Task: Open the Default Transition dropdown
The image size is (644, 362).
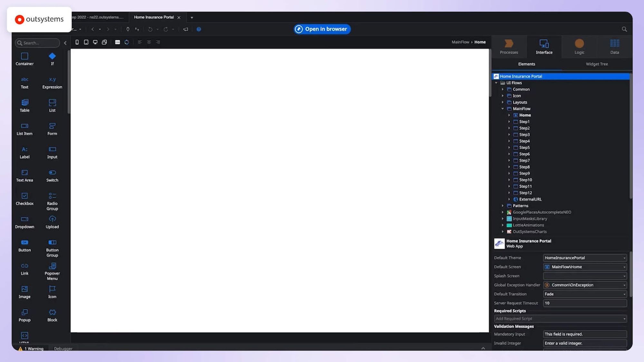Action: 624,294
